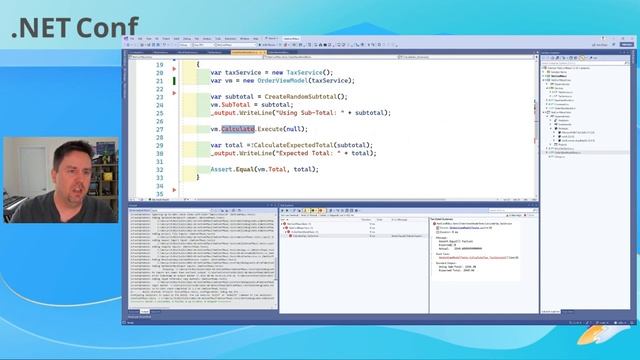Click the code editor's vertical scrollbar
The width and height of the screenshot is (640, 360).
536,129
